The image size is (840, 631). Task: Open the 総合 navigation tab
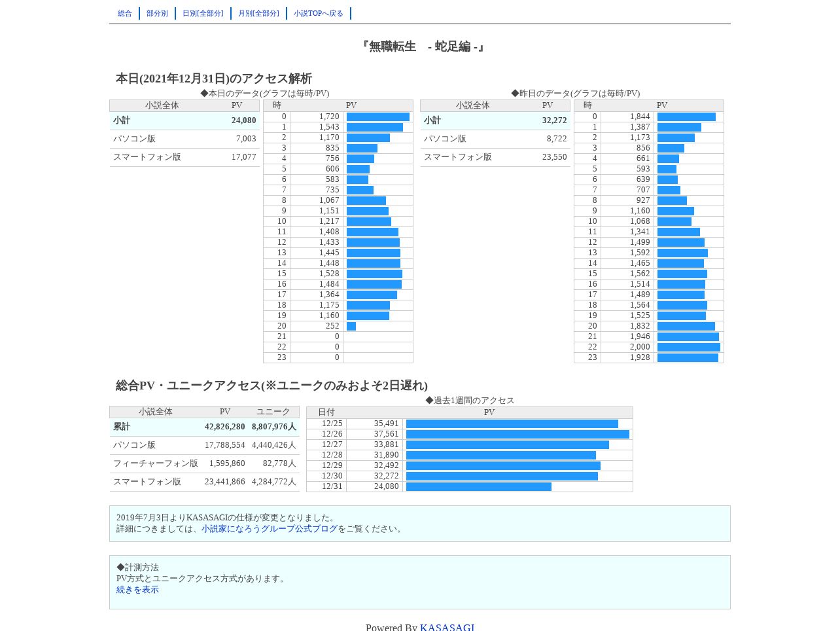125,14
